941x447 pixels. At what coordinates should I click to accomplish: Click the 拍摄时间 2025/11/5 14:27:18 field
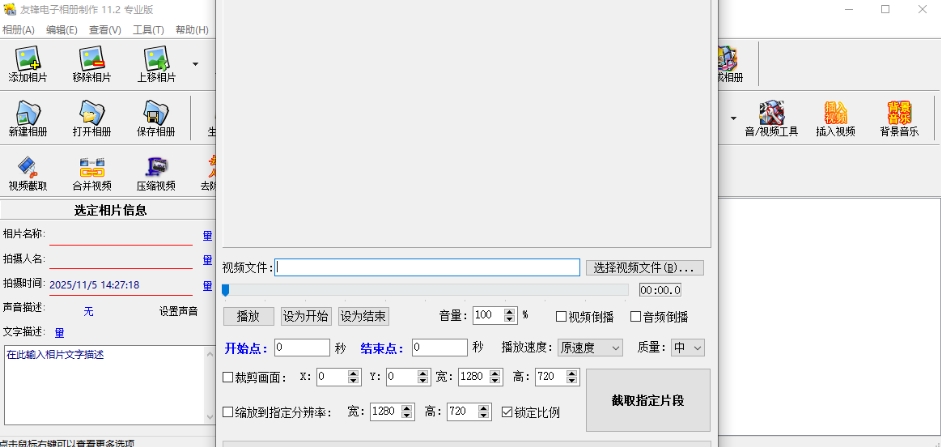[x=121, y=286]
